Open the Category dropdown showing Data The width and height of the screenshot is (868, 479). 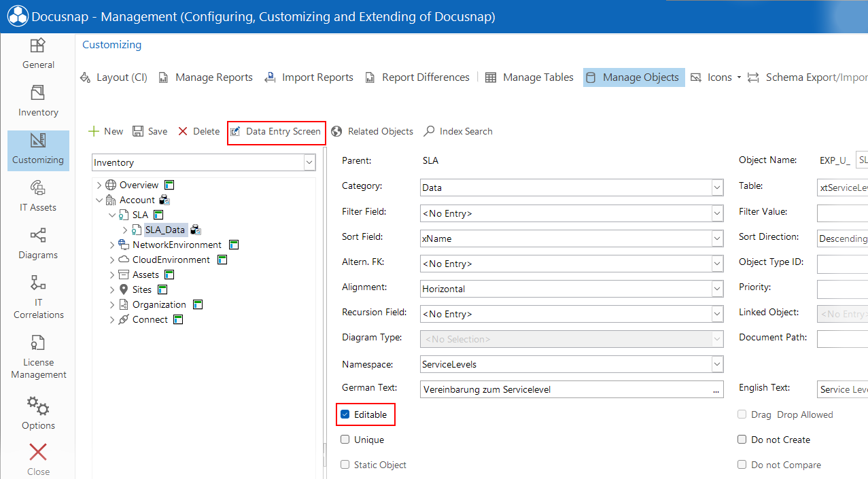point(717,188)
